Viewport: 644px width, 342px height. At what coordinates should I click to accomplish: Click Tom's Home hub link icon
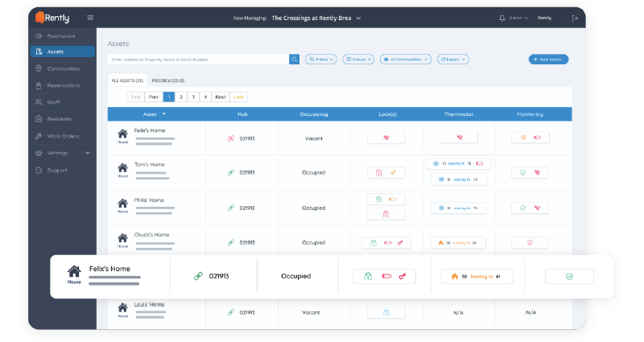click(230, 172)
